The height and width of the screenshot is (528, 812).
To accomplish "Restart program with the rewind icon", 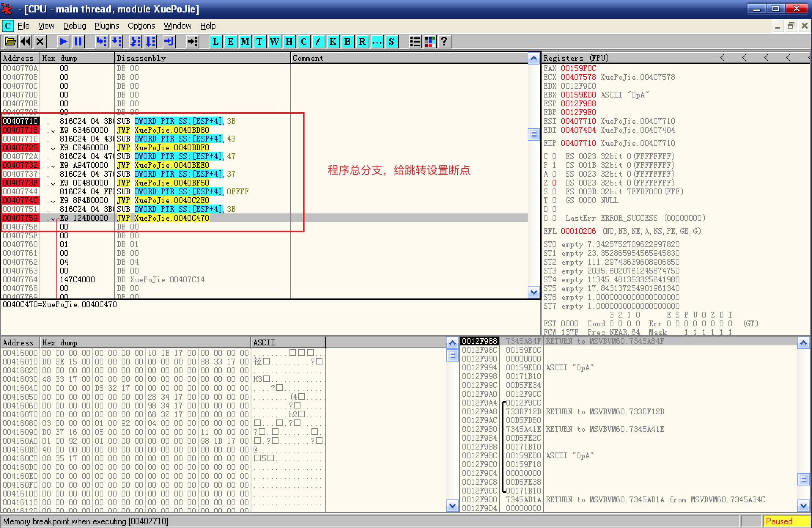I will [x=25, y=41].
